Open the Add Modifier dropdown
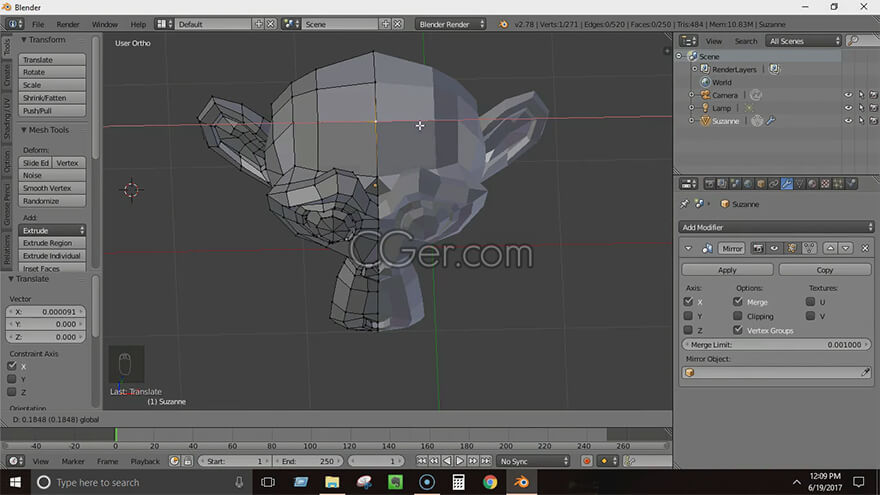This screenshot has height=495, width=880. click(x=776, y=227)
